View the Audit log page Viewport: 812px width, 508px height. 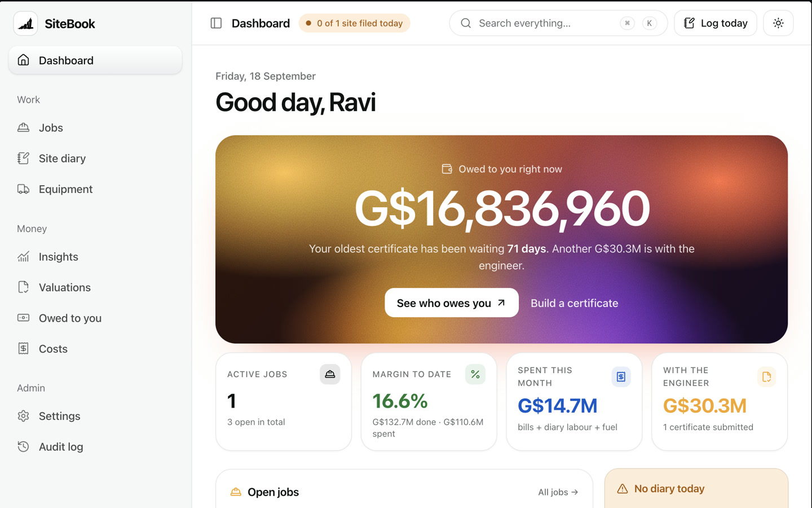coord(95,447)
